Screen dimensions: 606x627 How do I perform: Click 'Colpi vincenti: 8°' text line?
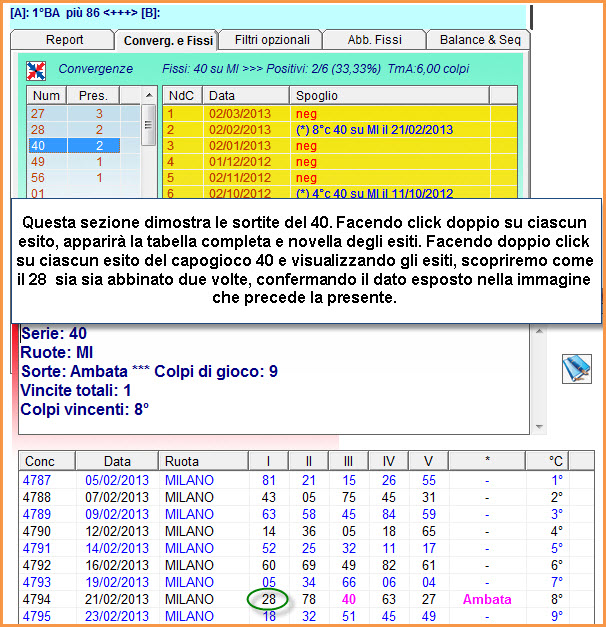pyautogui.click(x=84, y=409)
